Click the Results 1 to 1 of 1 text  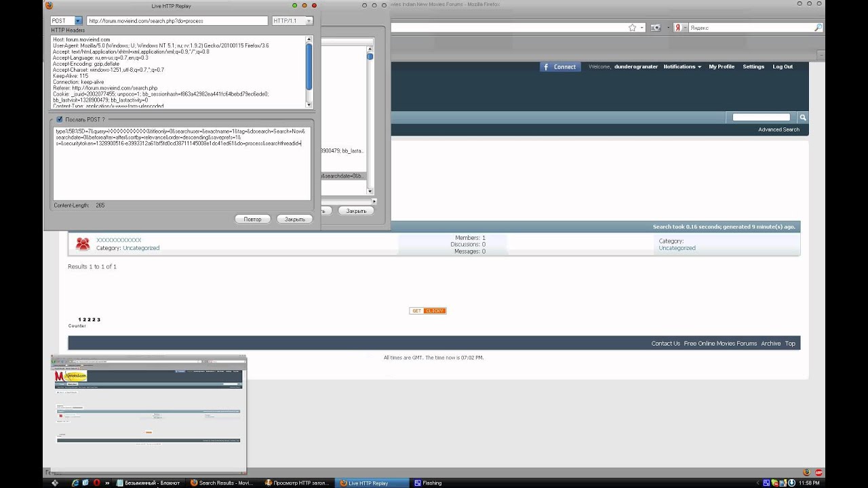click(x=92, y=266)
